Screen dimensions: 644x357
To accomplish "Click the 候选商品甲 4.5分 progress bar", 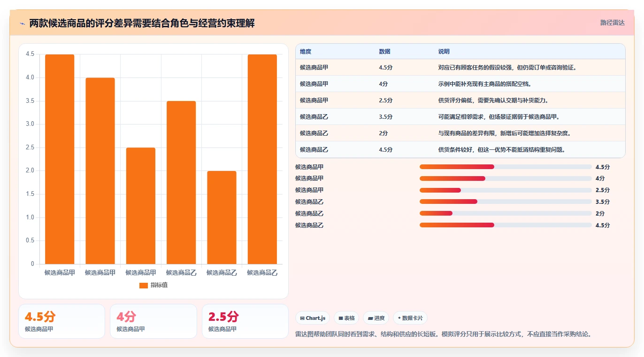I will coord(506,167).
